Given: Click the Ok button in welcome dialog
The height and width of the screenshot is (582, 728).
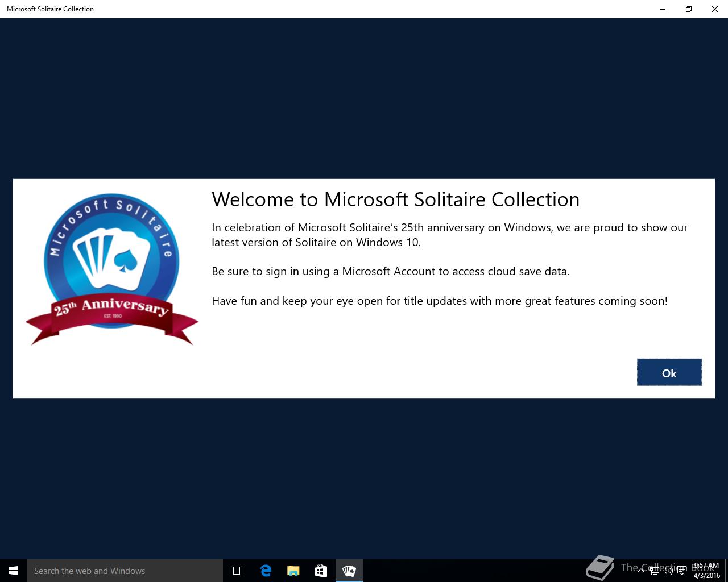Looking at the screenshot, I should tap(669, 372).
